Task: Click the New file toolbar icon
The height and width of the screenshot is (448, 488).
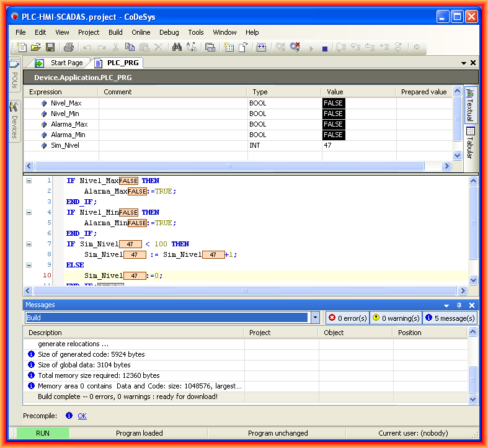Action: (22, 47)
